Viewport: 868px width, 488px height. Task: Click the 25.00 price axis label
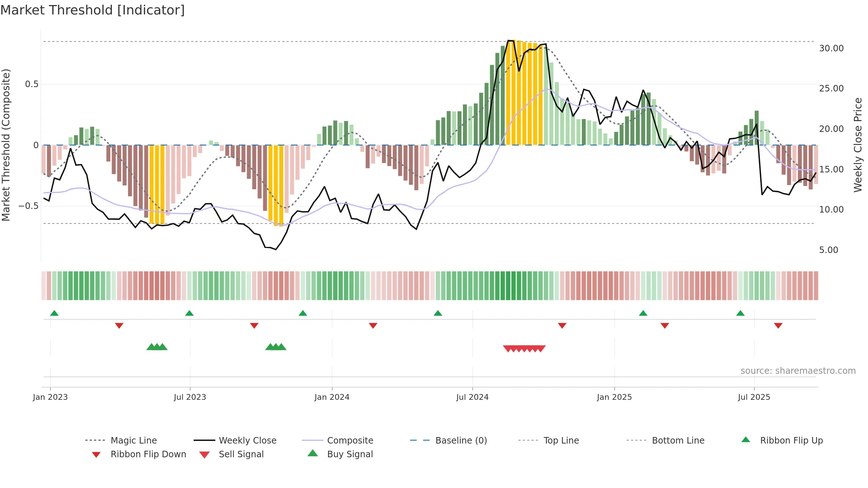pyautogui.click(x=831, y=88)
